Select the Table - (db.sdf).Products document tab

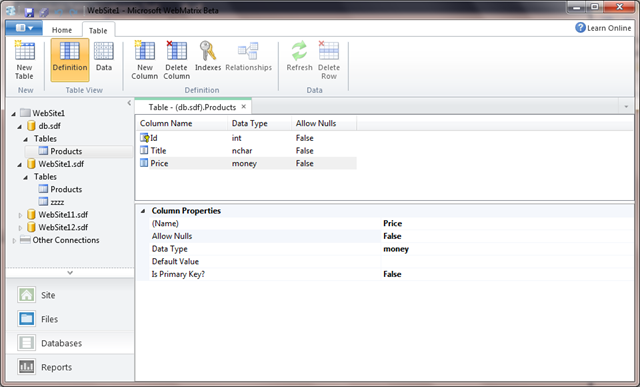point(192,107)
